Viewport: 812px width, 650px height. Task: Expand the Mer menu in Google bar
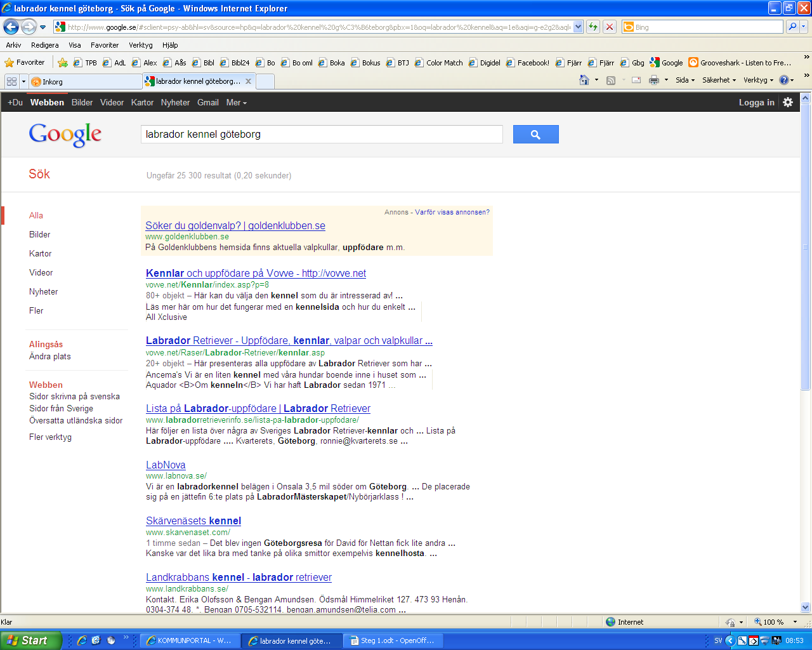click(237, 102)
